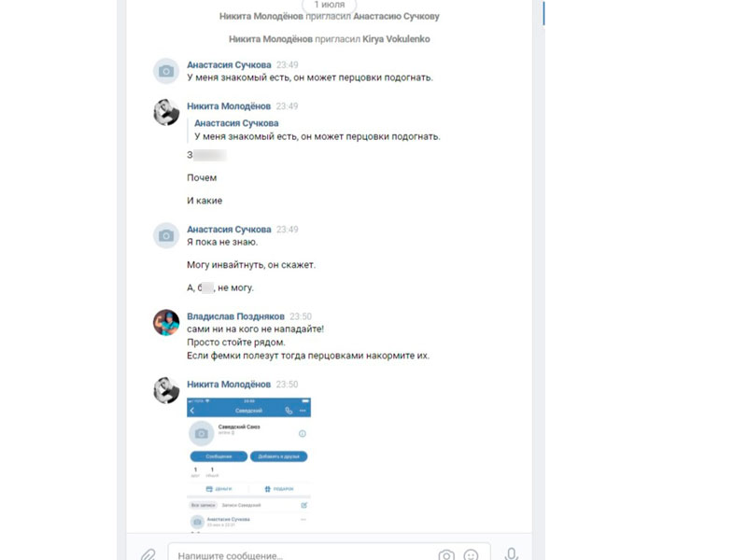Open the shared profile screenshot image
747x560 pixels.
248,464
